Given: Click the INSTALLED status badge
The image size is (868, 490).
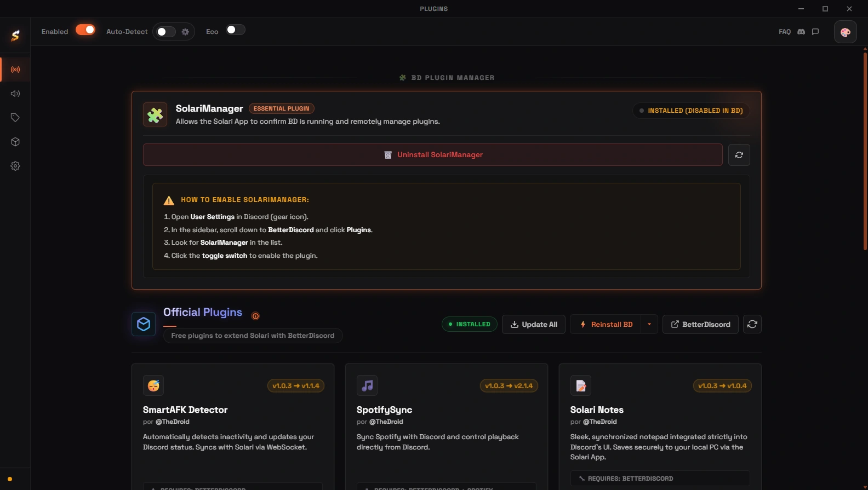Looking at the screenshot, I should 470,324.
